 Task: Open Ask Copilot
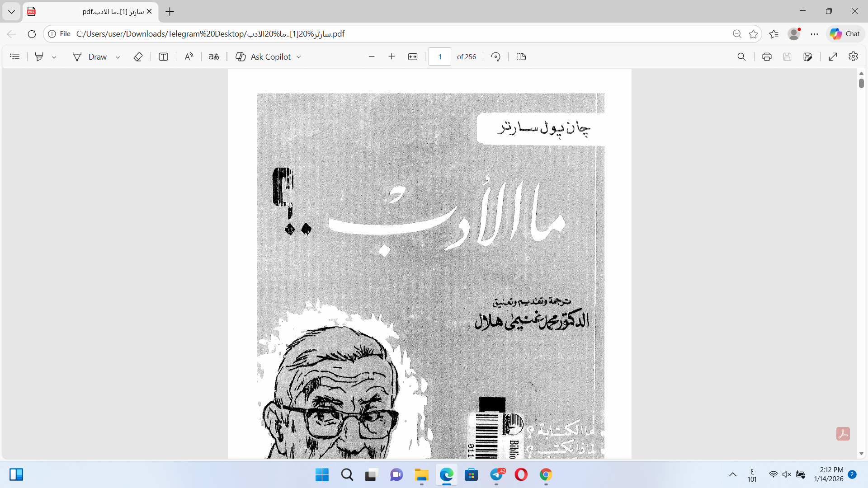[263, 56]
